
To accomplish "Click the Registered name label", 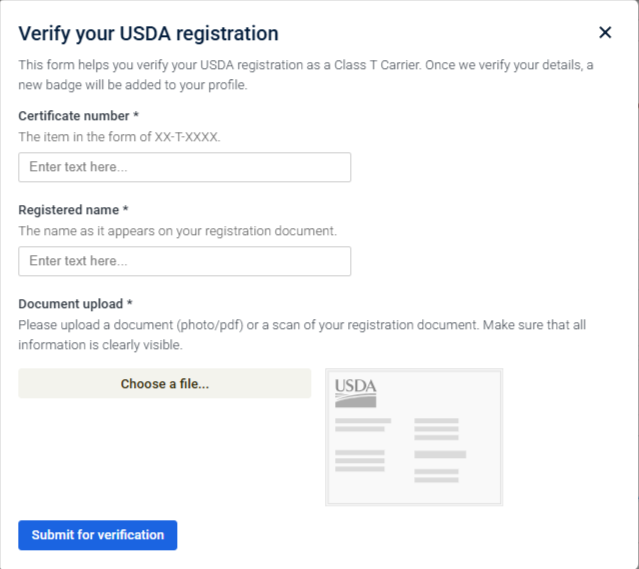I will tap(69, 210).
